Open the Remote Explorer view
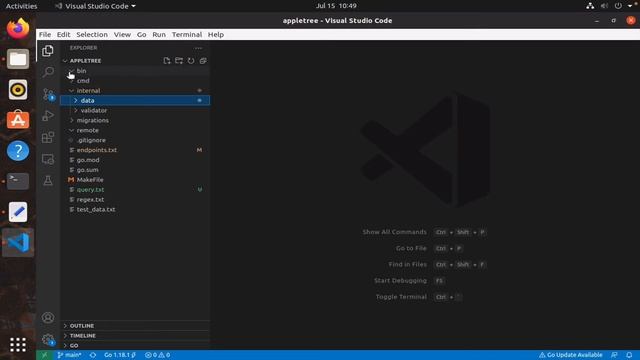The height and width of the screenshot is (360, 640). [x=48, y=159]
